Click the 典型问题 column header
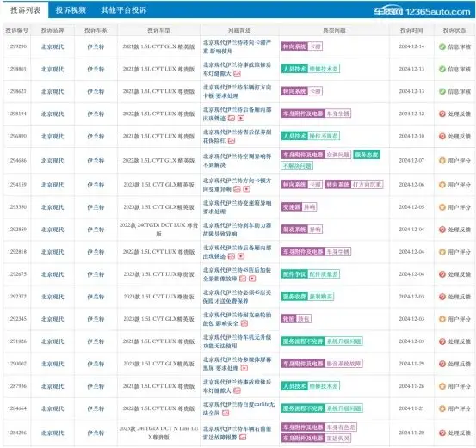The width and height of the screenshot is (476, 448). 334,30
